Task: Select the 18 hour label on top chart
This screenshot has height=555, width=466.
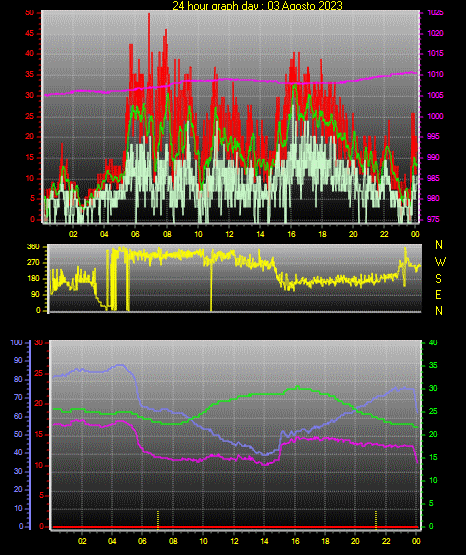Action: (322, 234)
